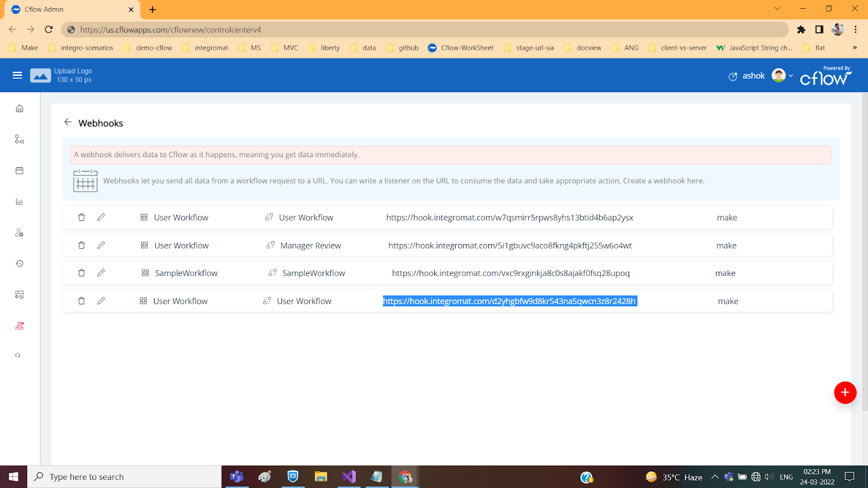Show more bookmarks with the chevron

855,48
